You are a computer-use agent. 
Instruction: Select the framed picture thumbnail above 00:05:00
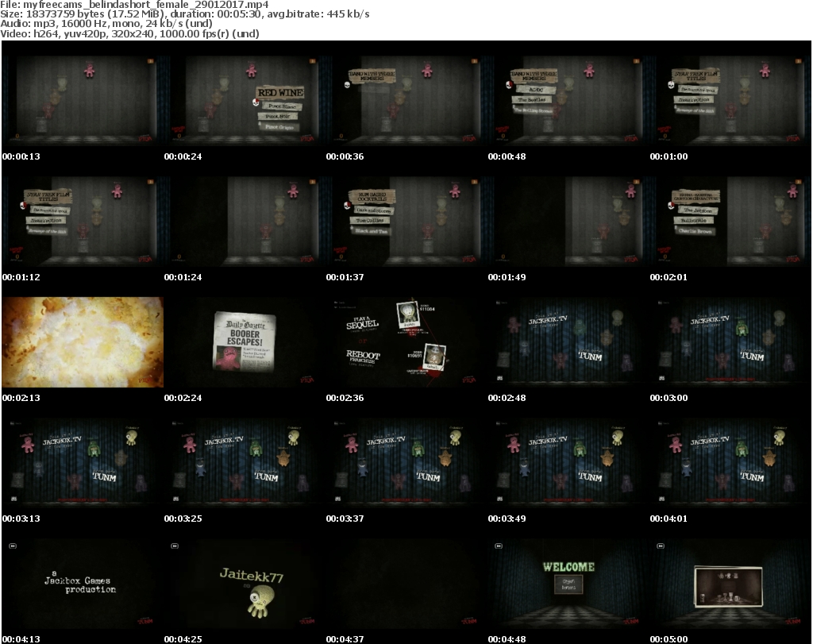(730, 584)
